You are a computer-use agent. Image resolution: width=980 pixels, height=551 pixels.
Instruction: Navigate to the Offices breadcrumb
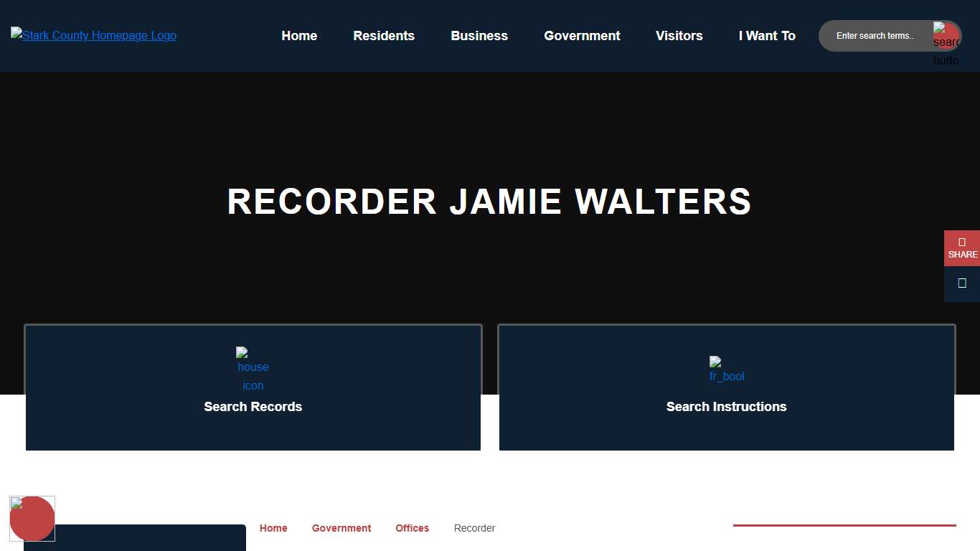(x=412, y=528)
